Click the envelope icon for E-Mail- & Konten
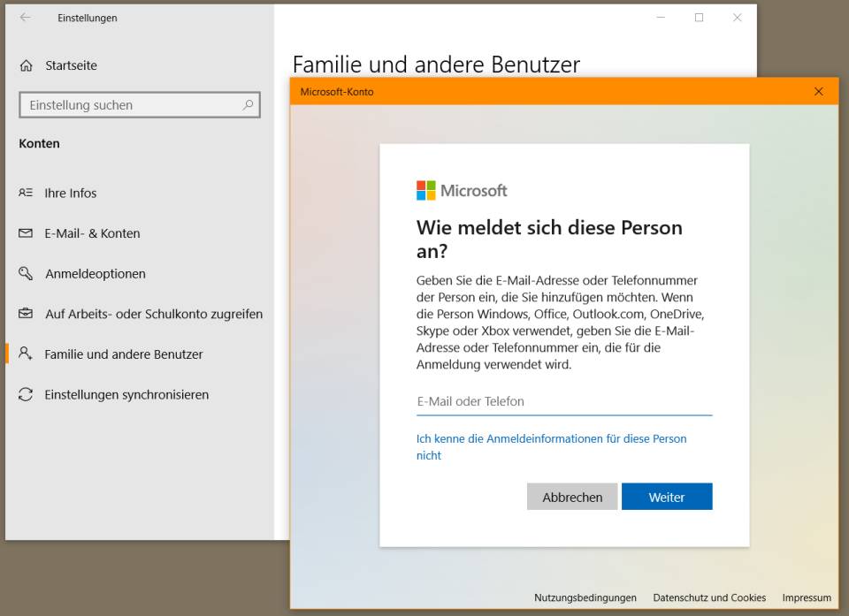Viewport: 849px width, 616px height. point(26,233)
